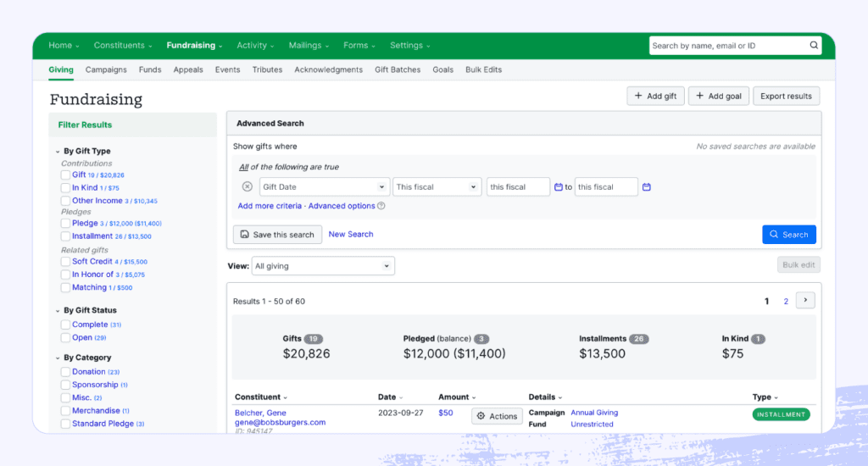
Task: Switch to the Acknowledgments tab
Action: [x=328, y=69]
